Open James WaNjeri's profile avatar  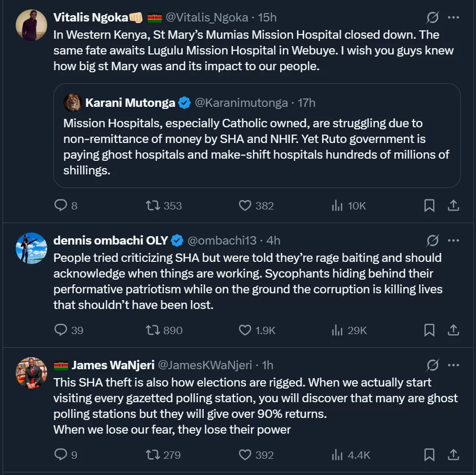[x=31, y=372]
